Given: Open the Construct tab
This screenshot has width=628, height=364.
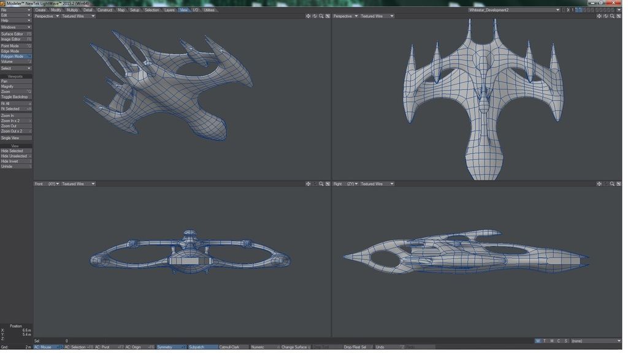Looking at the screenshot, I should (x=105, y=10).
